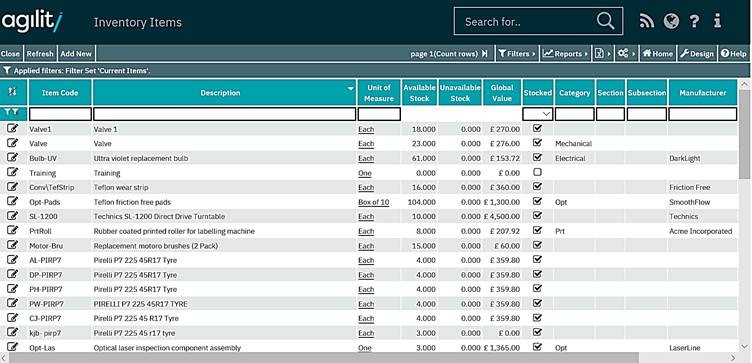This screenshot has height=363, width=752.
Task: Click the filter funnel icons in filter row
Action: [12, 113]
